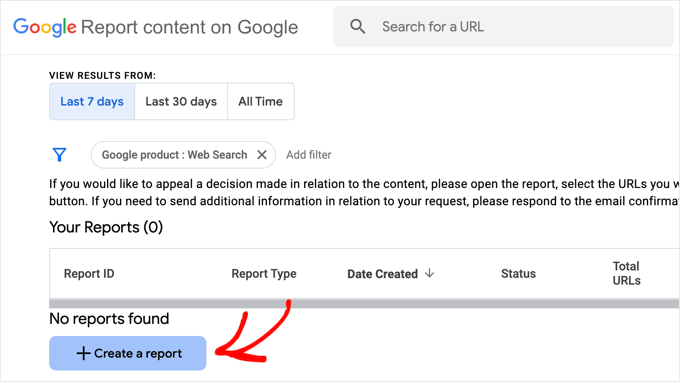Click the magnifying glass search icon
This screenshot has height=382, width=680.
click(x=357, y=26)
